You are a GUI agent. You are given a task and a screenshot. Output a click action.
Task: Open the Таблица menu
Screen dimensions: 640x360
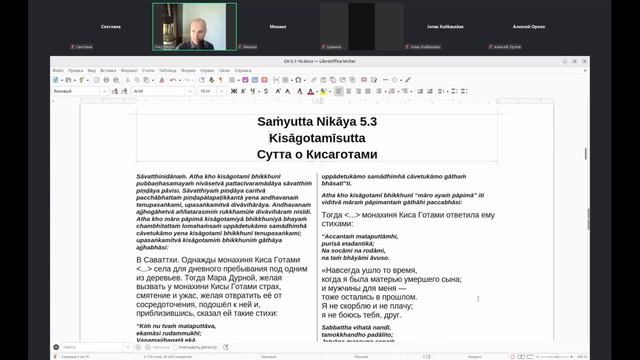tap(167, 71)
